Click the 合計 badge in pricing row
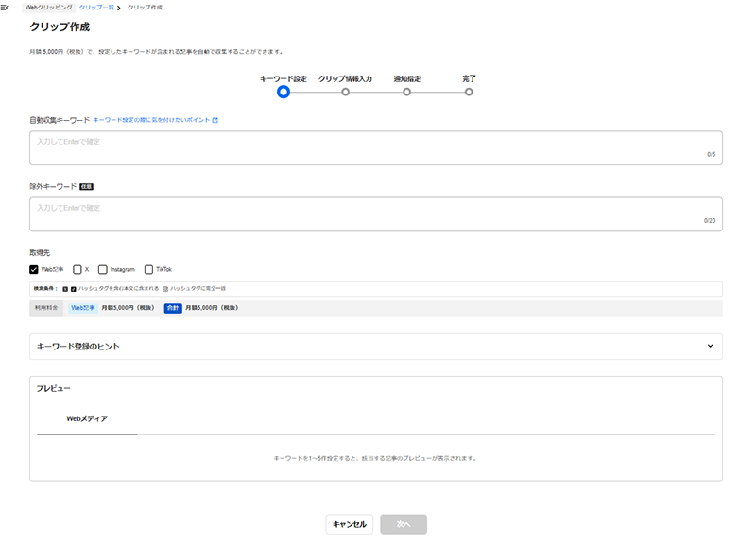756x545 pixels. (x=173, y=308)
